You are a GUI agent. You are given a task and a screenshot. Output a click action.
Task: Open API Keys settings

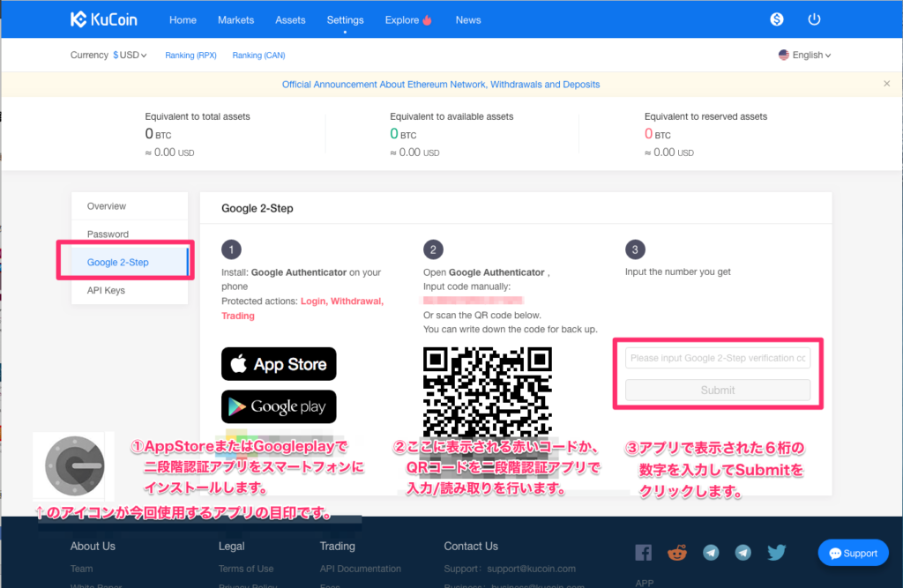point(130,290)
